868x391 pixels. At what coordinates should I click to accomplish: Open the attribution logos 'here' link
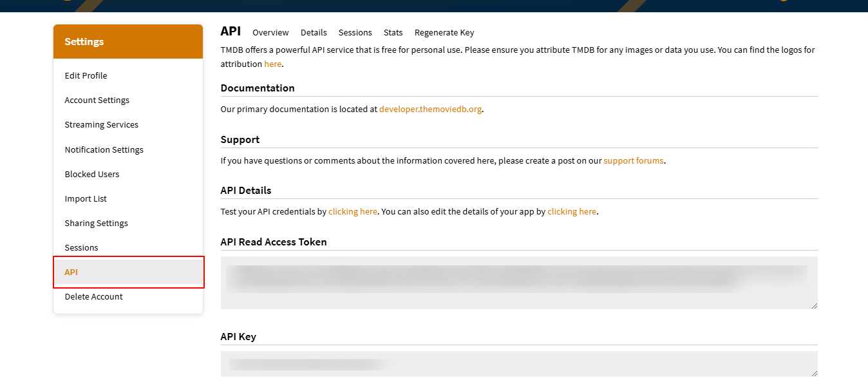(x=273, y=64)
